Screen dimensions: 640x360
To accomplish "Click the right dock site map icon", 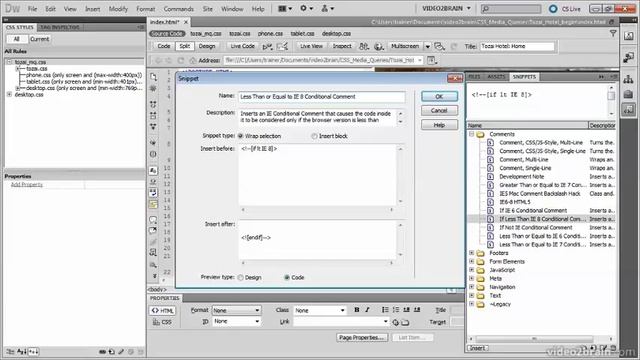I will (629, 79).
